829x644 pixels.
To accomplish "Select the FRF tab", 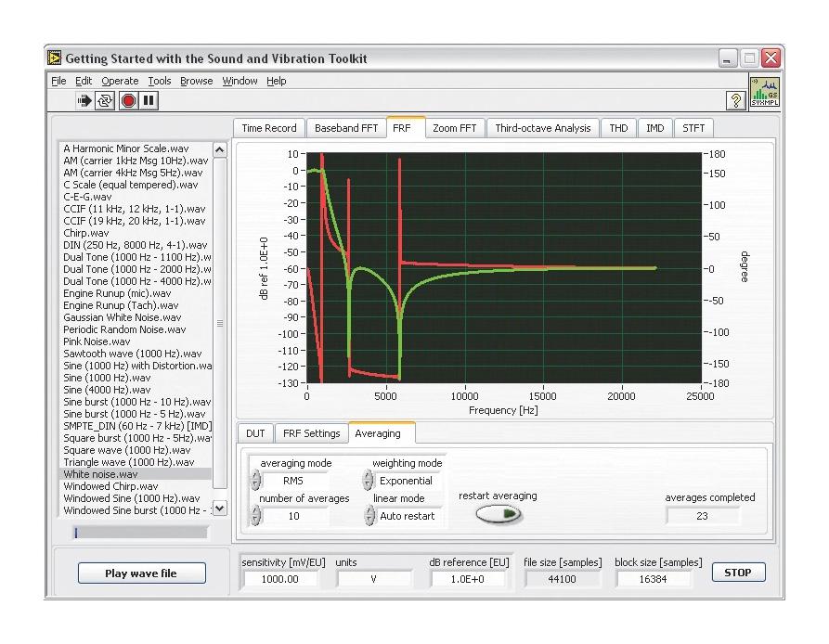I will point(406,127).
